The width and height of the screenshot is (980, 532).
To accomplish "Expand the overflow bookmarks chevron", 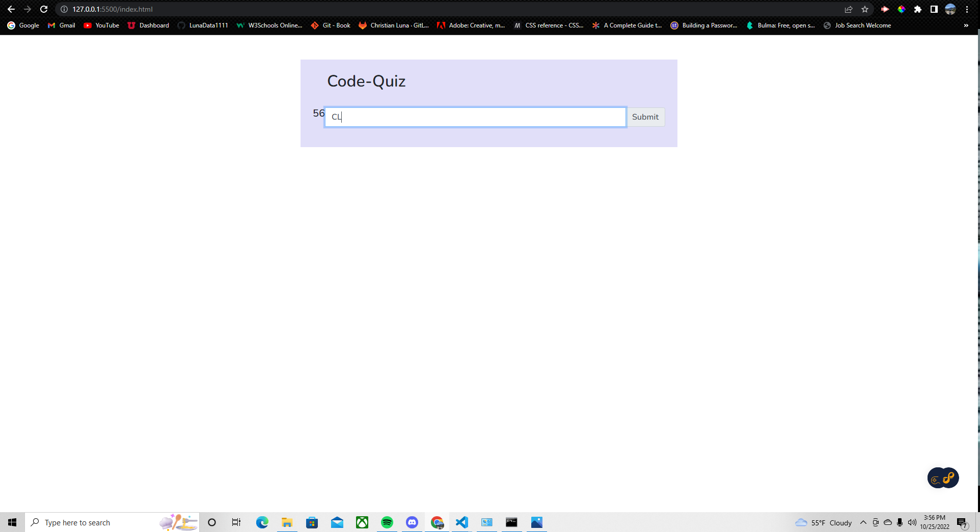I will point(966,25).
